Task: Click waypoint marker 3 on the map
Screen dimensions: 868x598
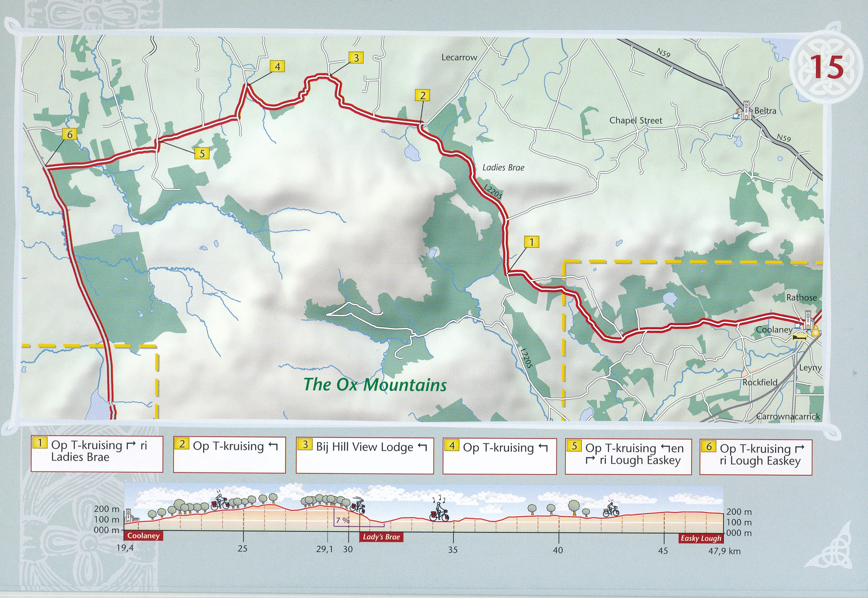Action: pyautogui.click(x=356, y=58)
